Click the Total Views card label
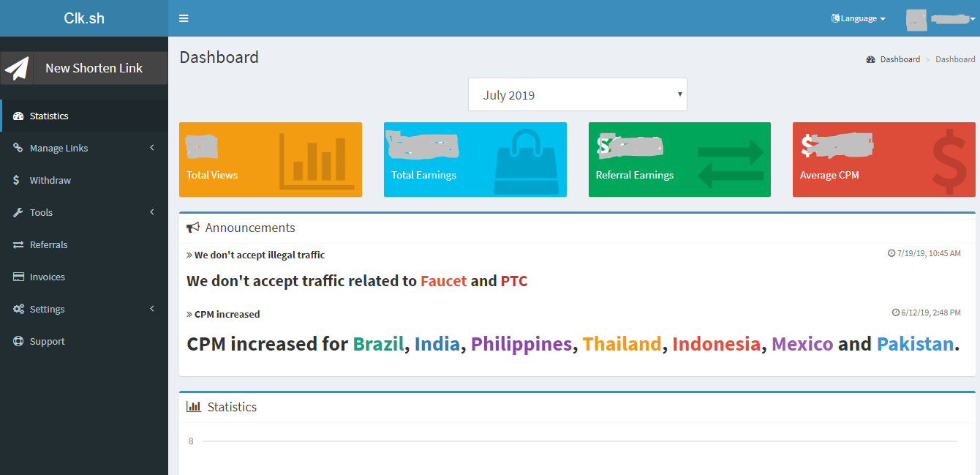The width and height of the screenshot is (980, 475). (x=212, y=175)
